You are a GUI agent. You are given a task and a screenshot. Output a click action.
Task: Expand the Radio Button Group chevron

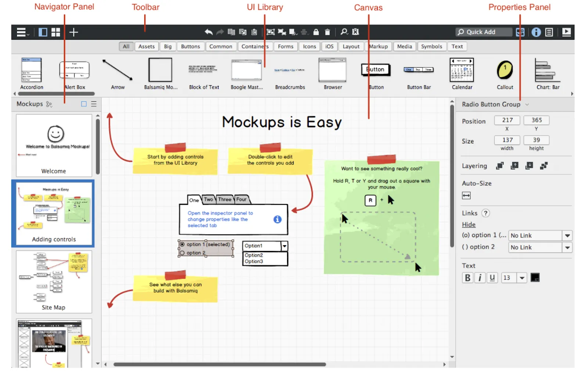[x=527, y=104]
